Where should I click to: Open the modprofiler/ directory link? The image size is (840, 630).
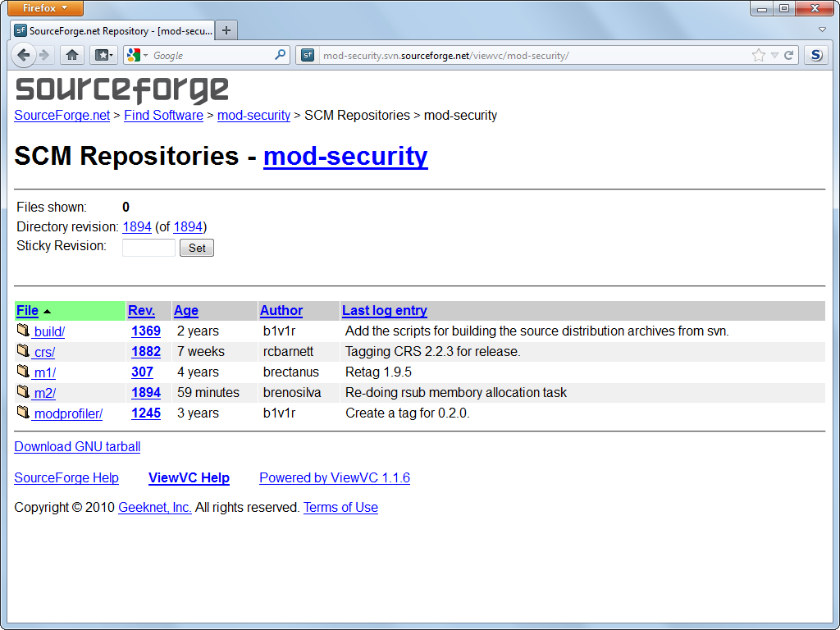tap(68, 413)
